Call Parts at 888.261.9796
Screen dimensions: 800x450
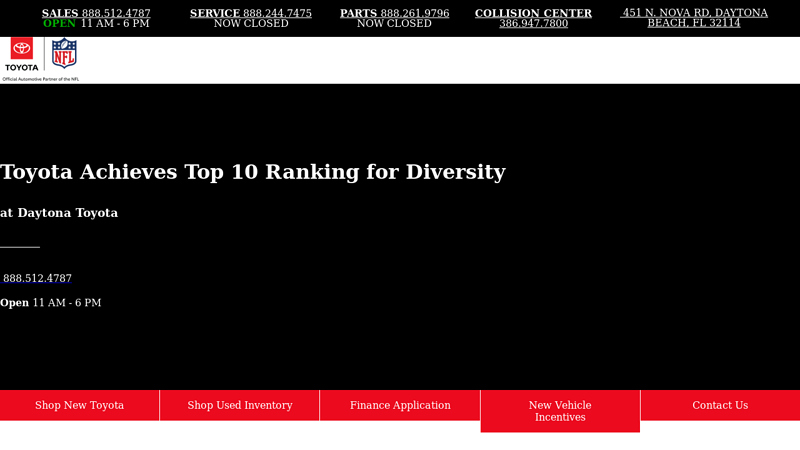[x=394, y=13]
